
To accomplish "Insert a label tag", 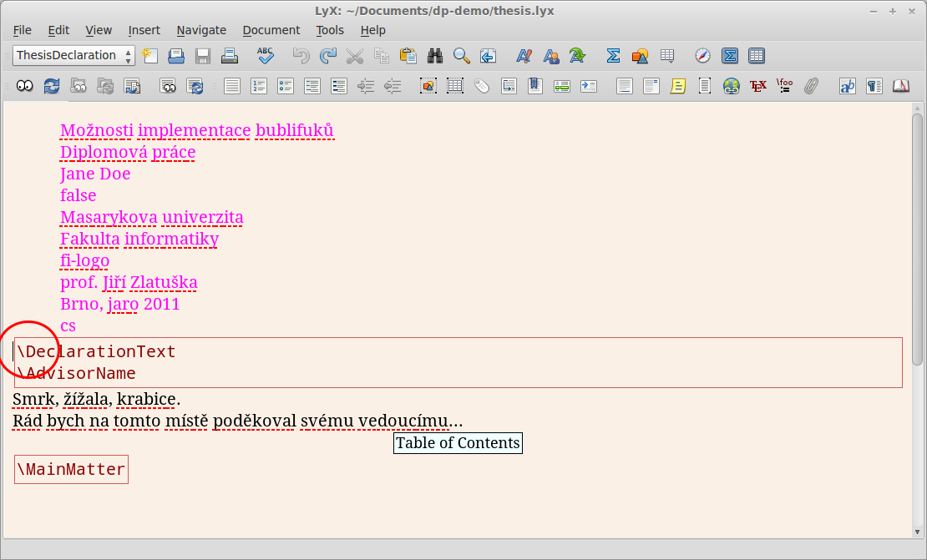I will coord(482,86).
